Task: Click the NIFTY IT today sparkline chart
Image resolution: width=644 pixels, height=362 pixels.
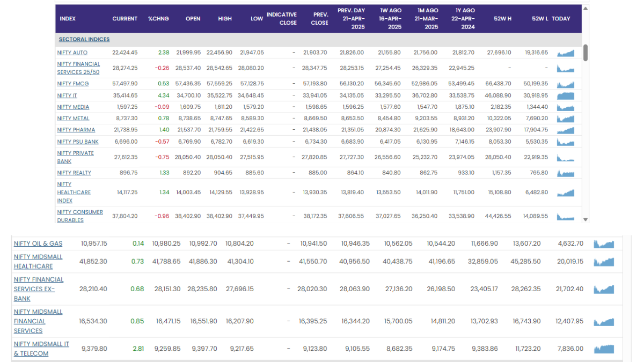Action: (566, 95)
